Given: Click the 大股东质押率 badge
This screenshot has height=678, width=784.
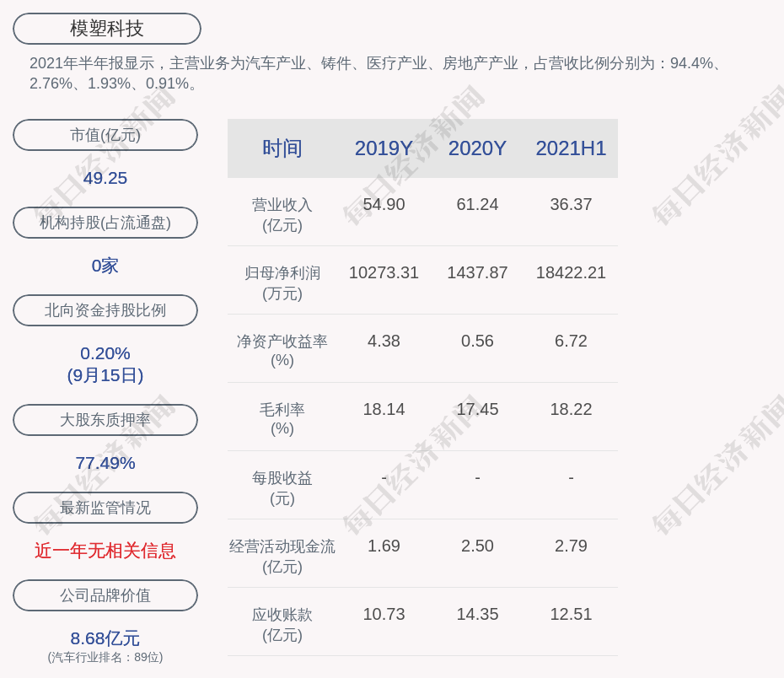Looking at the screenshot, I should [x=105, y=420].
